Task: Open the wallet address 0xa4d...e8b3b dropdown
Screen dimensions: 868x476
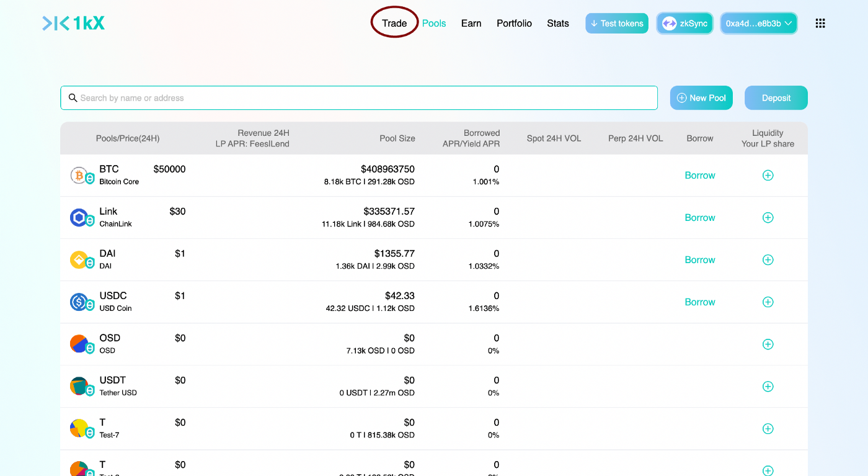Action: click(x=759, y=24)
